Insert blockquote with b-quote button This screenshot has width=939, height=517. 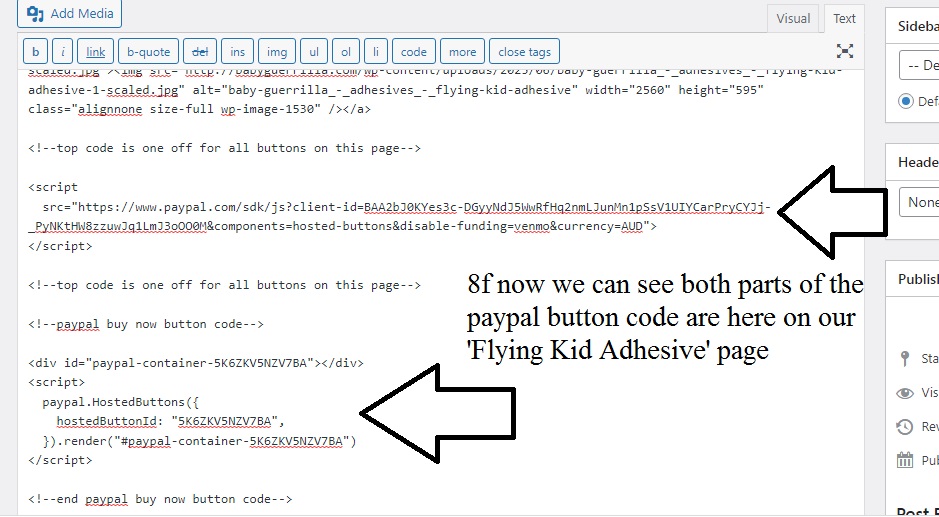click(x=149, y=52)
